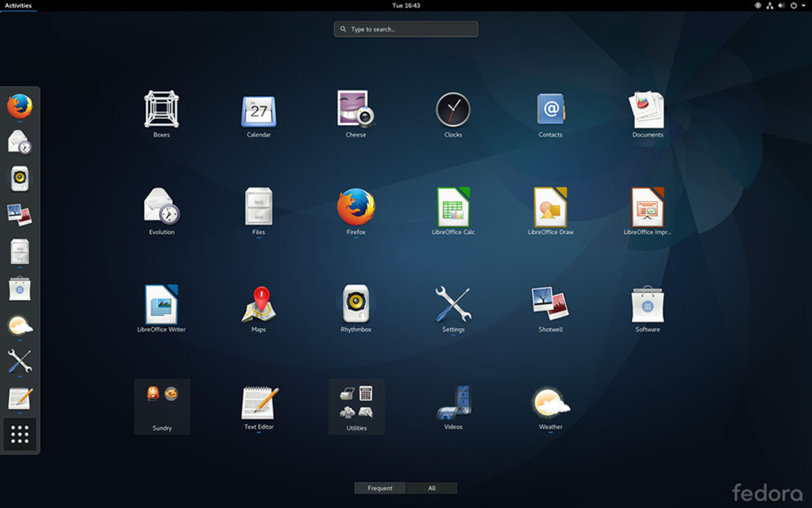Click the Text Editor icon in the dash
Viewport: 812px width, 508px height.
pos(19,399)
